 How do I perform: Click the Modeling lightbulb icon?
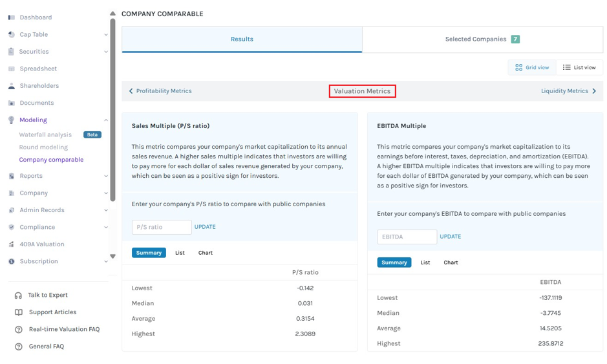pos(12,120)
